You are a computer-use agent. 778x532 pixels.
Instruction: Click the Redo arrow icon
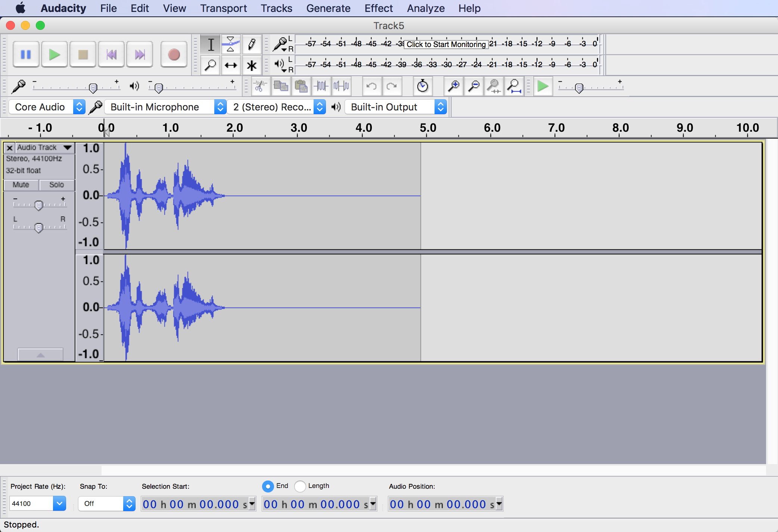[x=392, y=86]
